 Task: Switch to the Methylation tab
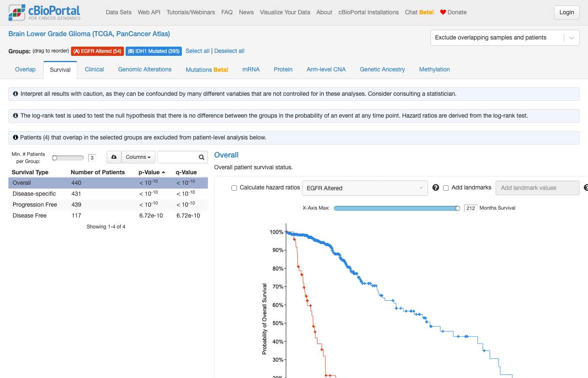coord(434,70)
